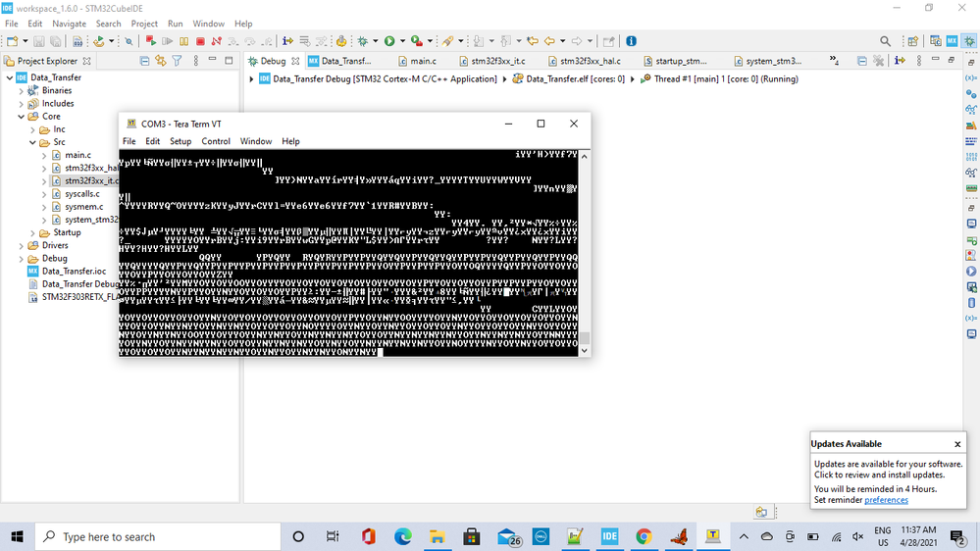Expand the Drivers folder
Screen dimensions: 980x551
pos(22,245)
